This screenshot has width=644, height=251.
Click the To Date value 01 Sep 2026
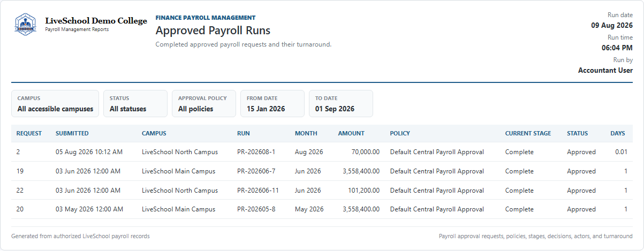pyautogui.click(x=335, y=109)
